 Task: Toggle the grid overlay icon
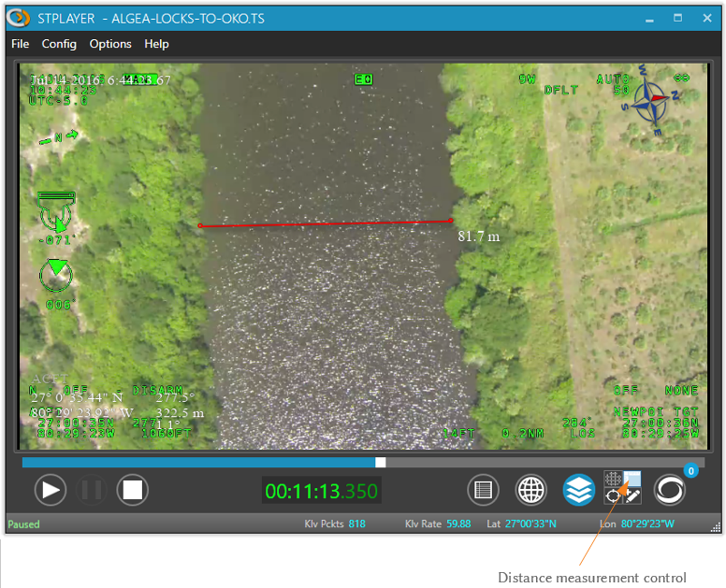click(613, 479)
